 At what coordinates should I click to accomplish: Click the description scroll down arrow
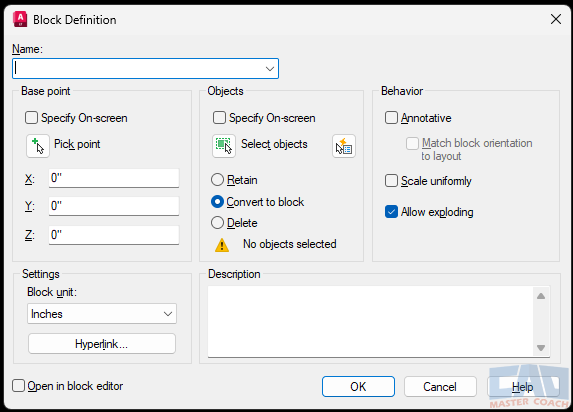coord(541,348)
